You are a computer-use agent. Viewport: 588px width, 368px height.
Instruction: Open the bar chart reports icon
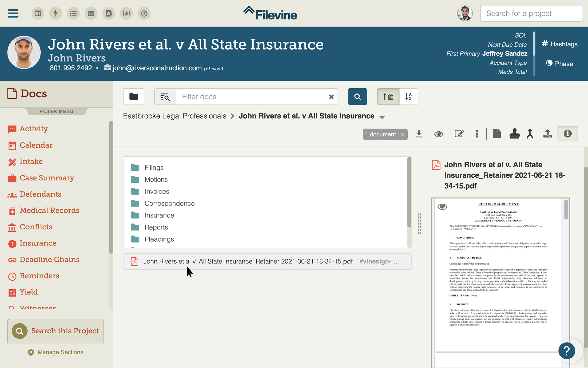click(126, 13)
